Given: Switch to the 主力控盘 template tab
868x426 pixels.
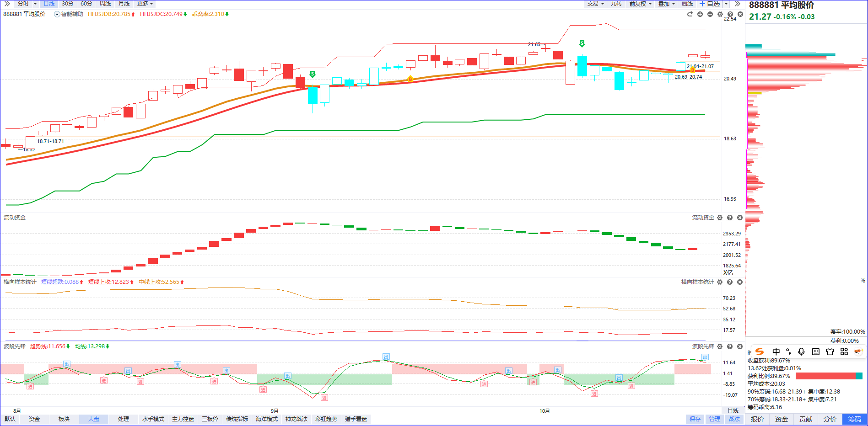Looking at the screenshot, I should 183,419.
